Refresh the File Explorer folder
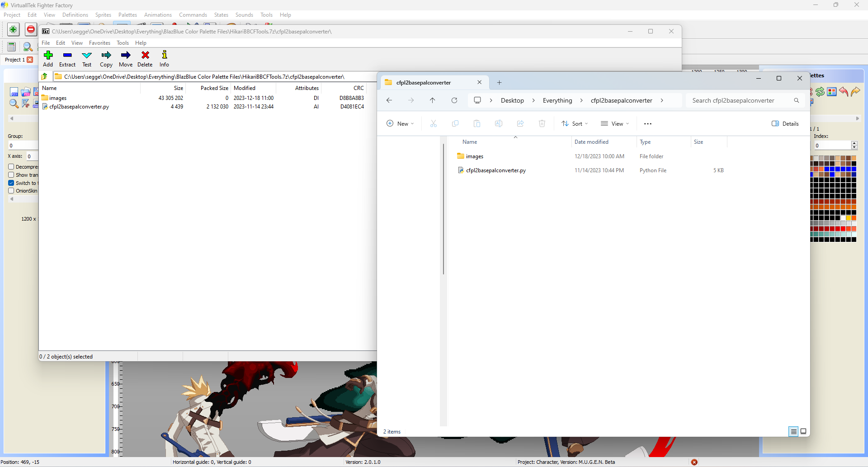Image resolution: width=868 pixels, height=467 pixels. point(454,100)
